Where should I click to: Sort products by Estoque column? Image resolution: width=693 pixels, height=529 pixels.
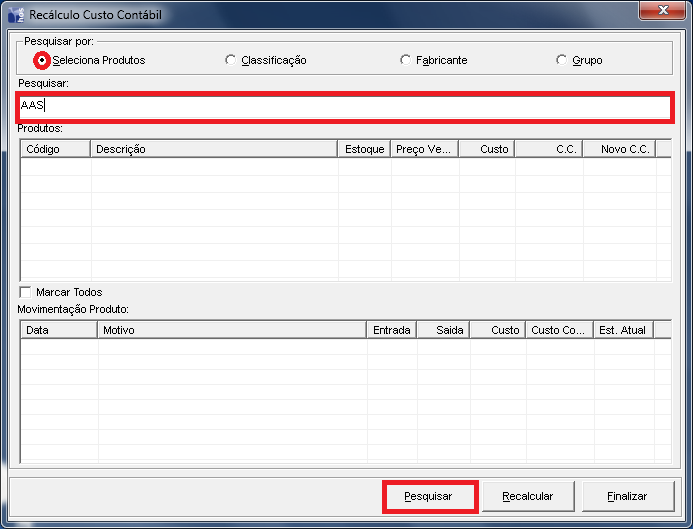(x=364, y=149)
